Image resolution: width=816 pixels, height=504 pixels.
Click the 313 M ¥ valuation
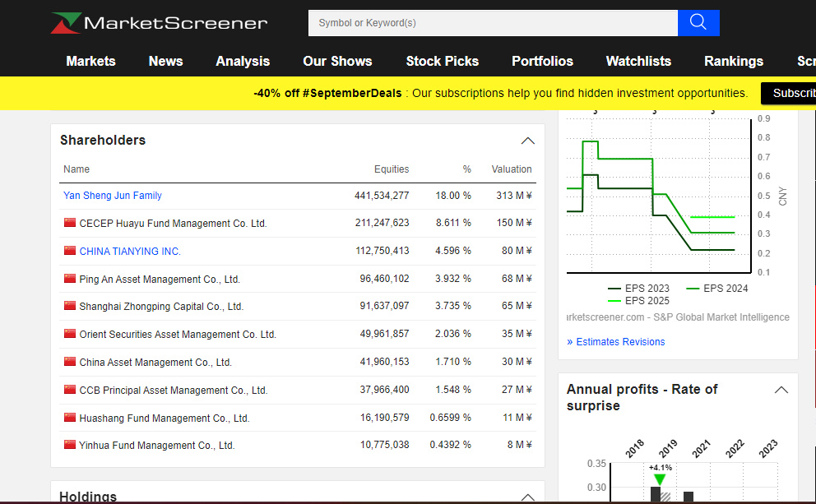tap(513, 196)
